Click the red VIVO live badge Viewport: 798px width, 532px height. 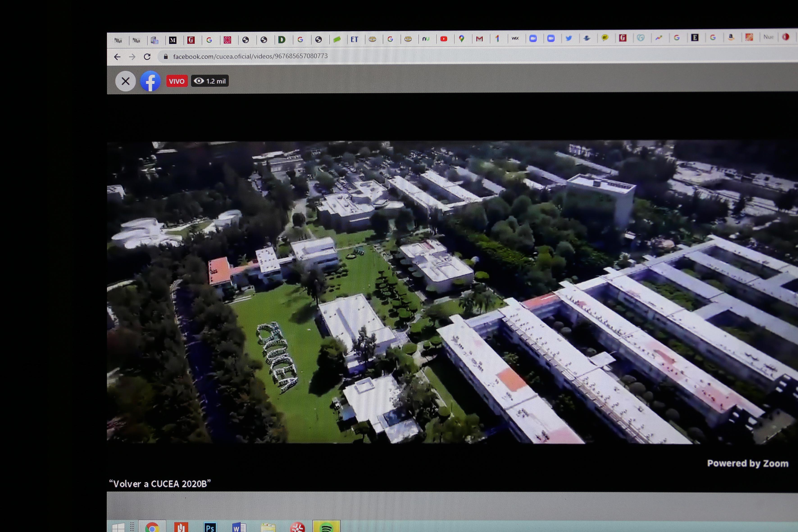pyautogui.click(x=177, y=81)
